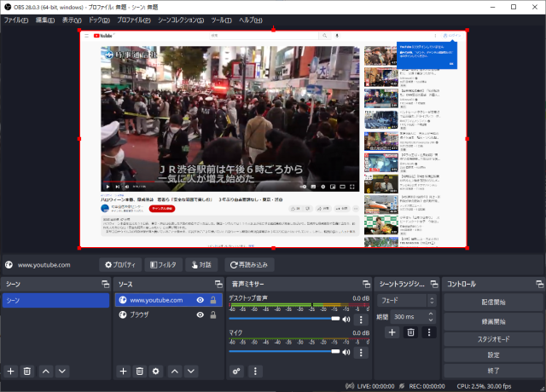
Task: Open audio mixer menu three-dots at bottom
Action: (x=255, y=372)
